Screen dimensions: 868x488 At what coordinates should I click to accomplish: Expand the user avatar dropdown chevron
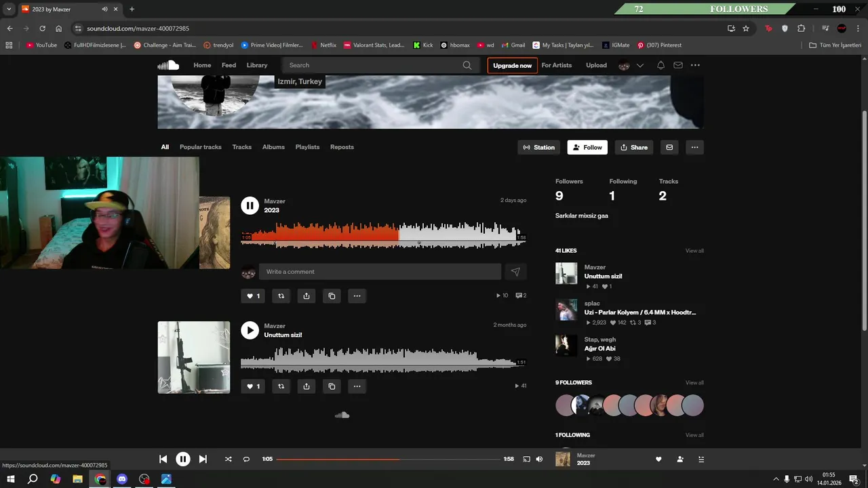[639, 66]
